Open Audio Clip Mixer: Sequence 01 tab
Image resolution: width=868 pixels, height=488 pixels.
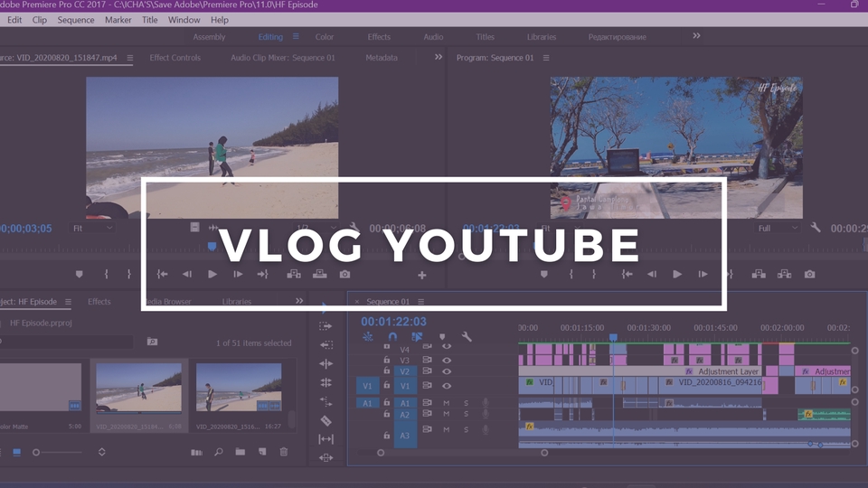283,58
